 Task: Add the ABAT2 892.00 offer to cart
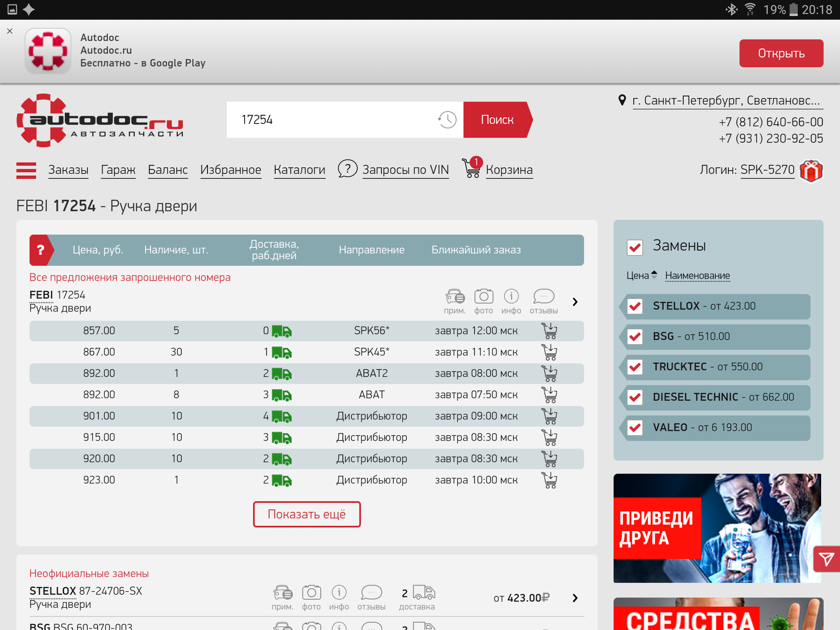pos(549,373)
